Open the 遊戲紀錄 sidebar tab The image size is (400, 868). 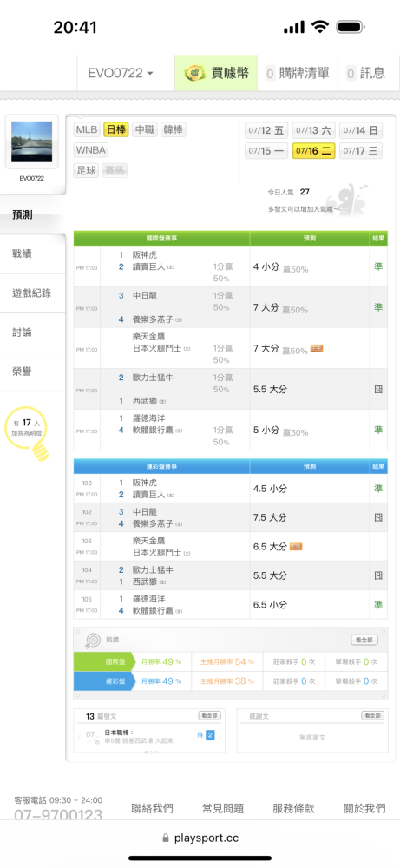coord(33,293)
